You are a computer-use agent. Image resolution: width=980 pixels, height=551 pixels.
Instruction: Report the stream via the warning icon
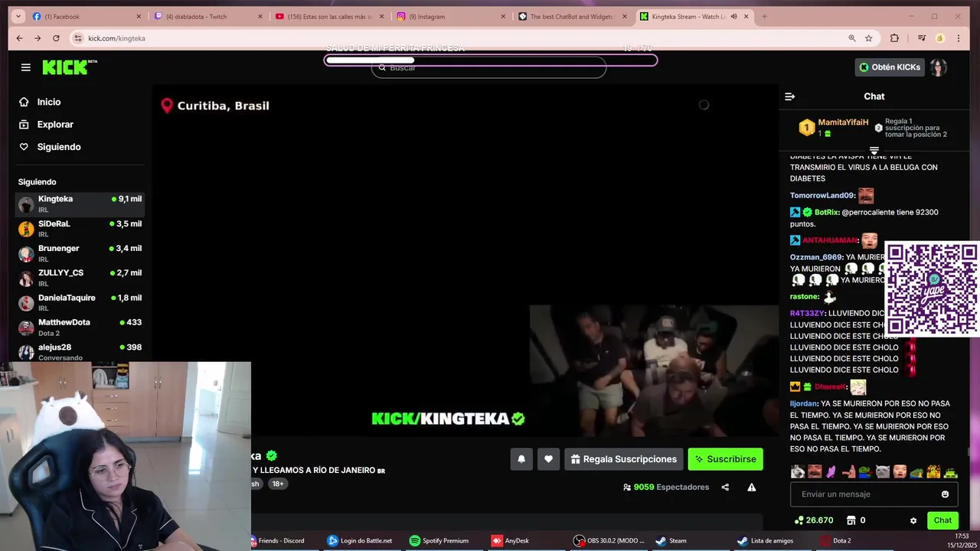coord(752,487)
